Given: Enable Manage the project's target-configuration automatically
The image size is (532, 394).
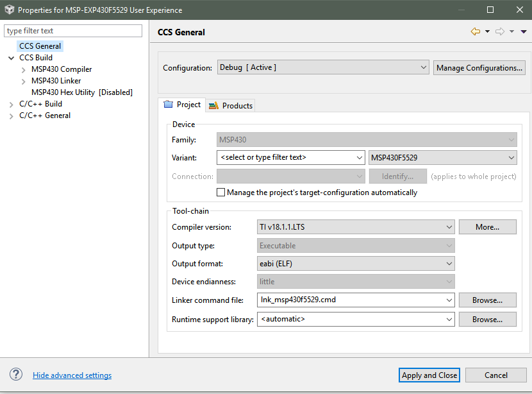Looking at the screenshot, I should pyautogui.click(x=221, y=193).
